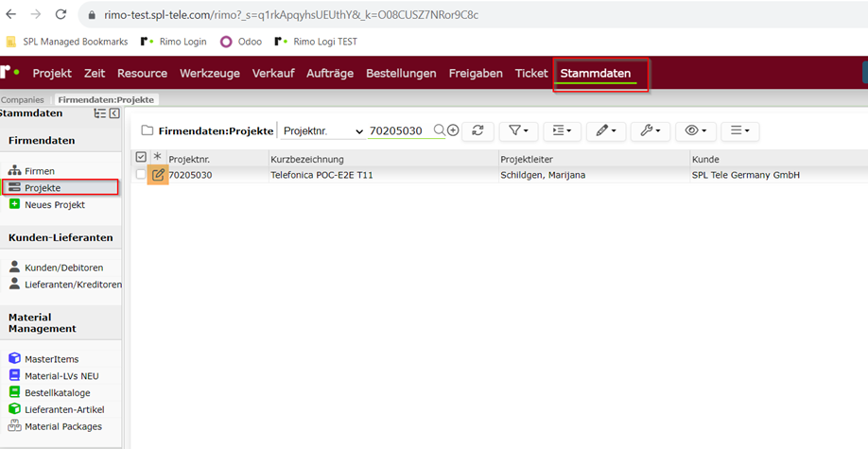Viewport: 868px width, 449px height.
Task: Click the magnifier search icon
Action: click(x=439, y=130)
